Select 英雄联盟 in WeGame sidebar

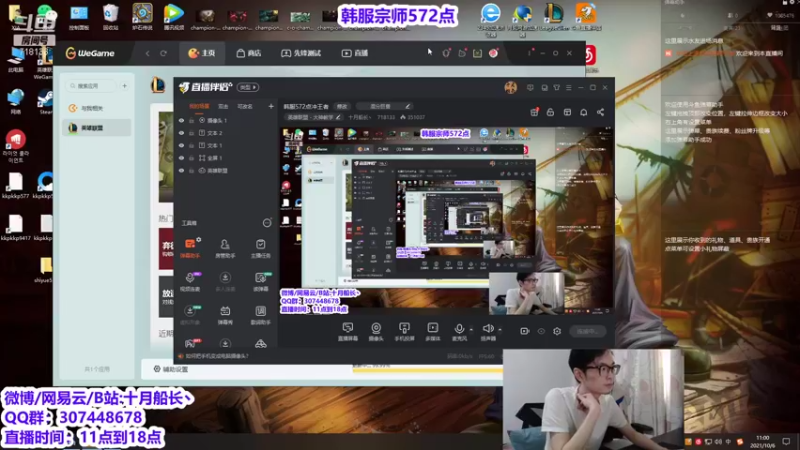click(96, 128)
